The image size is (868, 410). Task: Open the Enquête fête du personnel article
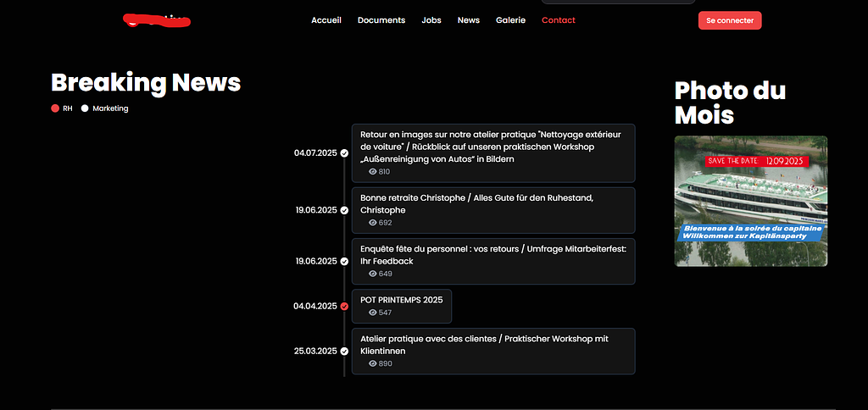[x=492, y=256]
